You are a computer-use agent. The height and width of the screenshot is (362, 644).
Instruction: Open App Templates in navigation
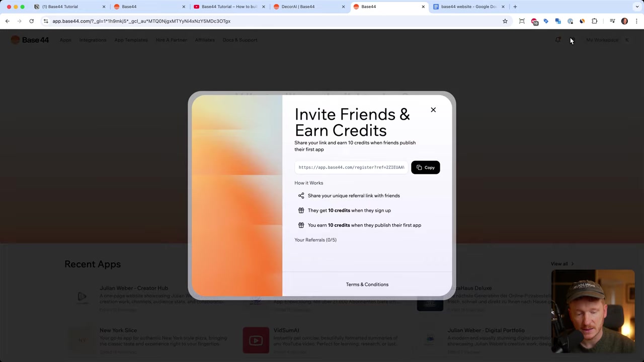[131, 40]
